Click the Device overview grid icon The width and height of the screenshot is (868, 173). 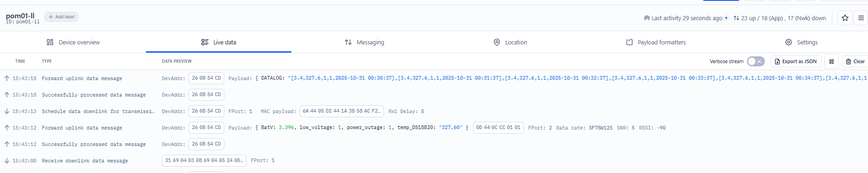pyautogui.click(x=50, y=42)
